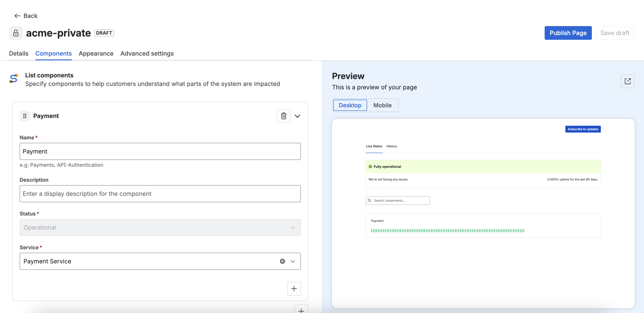Open Advanced settings tab
This screenshot has height=313, width=644.
coord(147,53)
